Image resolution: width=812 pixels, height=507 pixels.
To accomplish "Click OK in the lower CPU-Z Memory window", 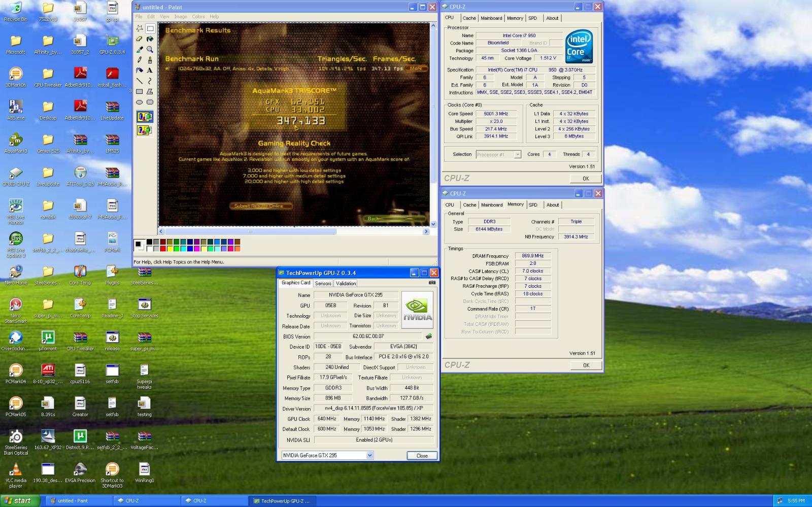I will [x=586, y=365].
